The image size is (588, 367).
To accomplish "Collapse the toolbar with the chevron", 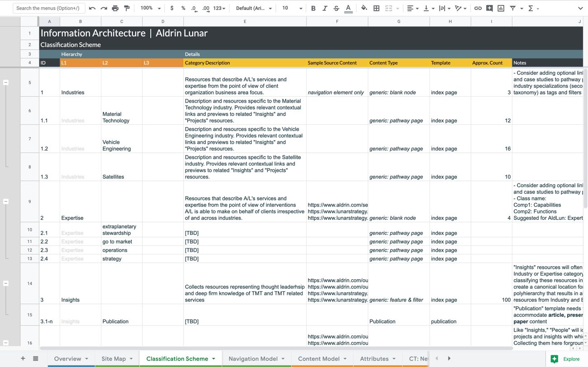I will (x=580, y=8).
